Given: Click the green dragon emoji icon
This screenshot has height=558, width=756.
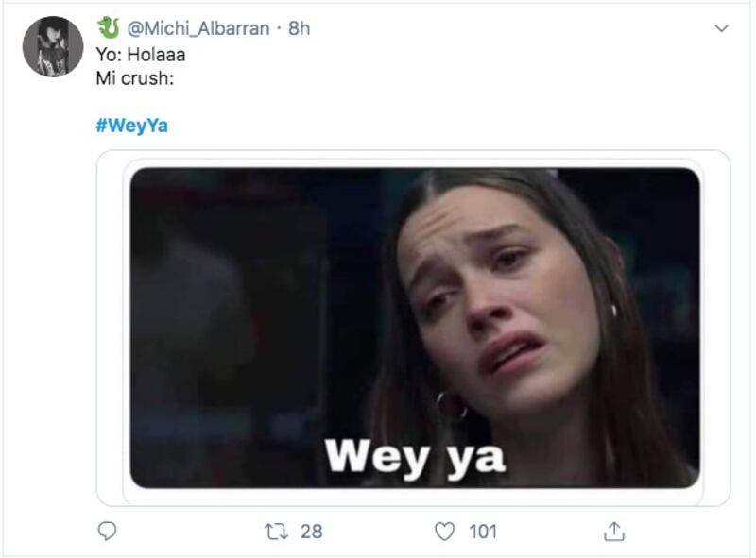Looking at the screenshot, I should tap(109, 28).
